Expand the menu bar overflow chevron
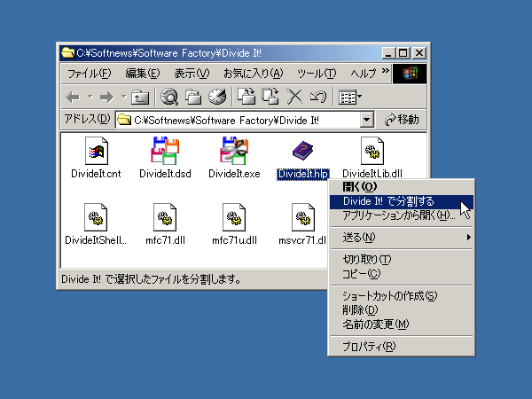This screenshot has width=532, height=399. point(385,71)
